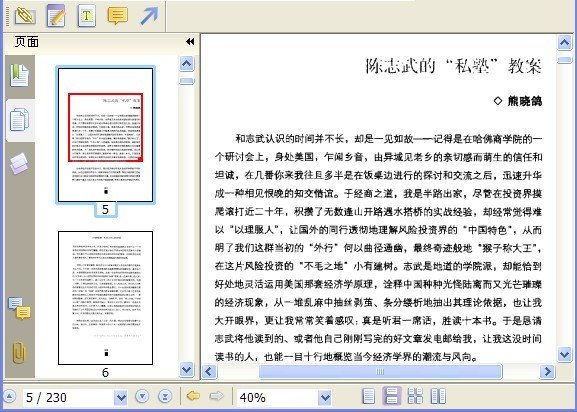The image size is (577, 412).
Task: Click the red view box in page 5 thumbnail
Action: tap(105, 127)
